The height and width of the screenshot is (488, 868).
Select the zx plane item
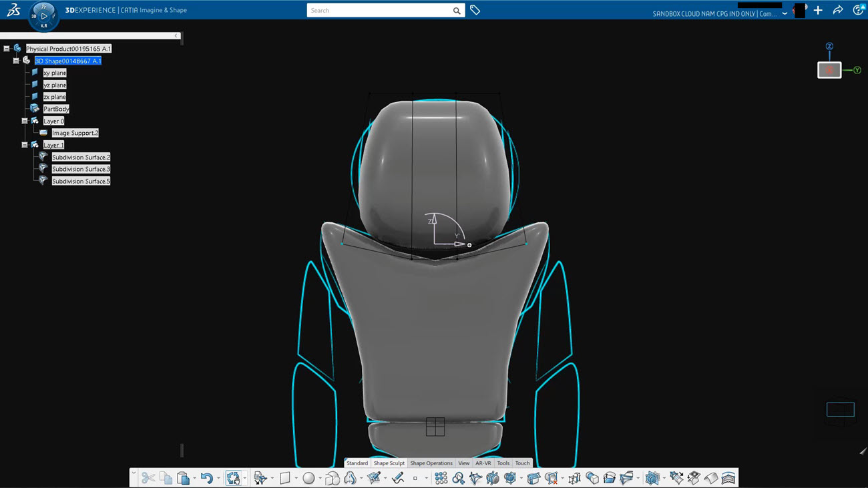pos(55,97)
